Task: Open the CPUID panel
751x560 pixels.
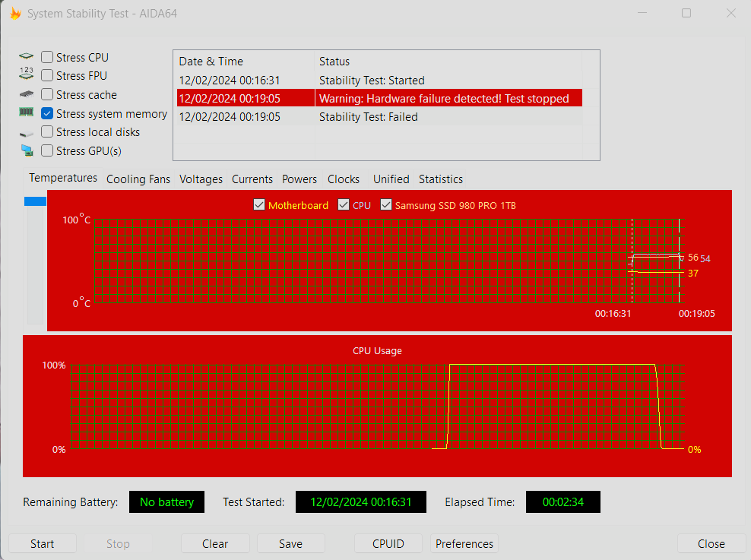Action: click(x=388, y=544)
